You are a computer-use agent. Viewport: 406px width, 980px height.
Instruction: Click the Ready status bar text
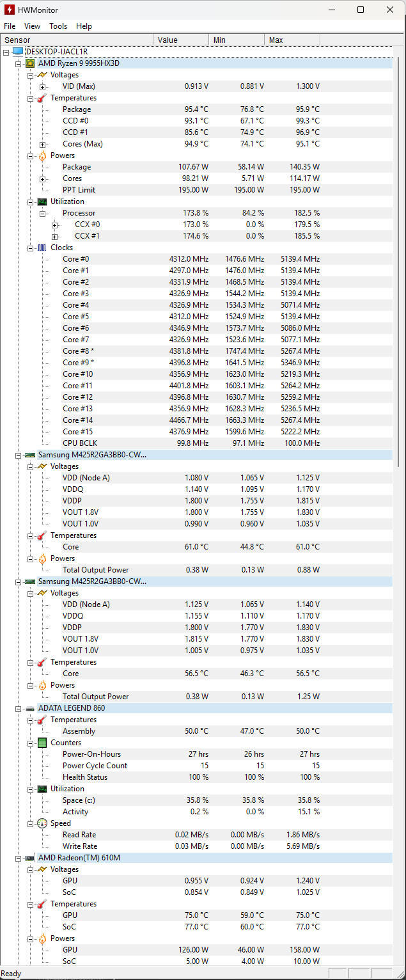tap(11, 974)
